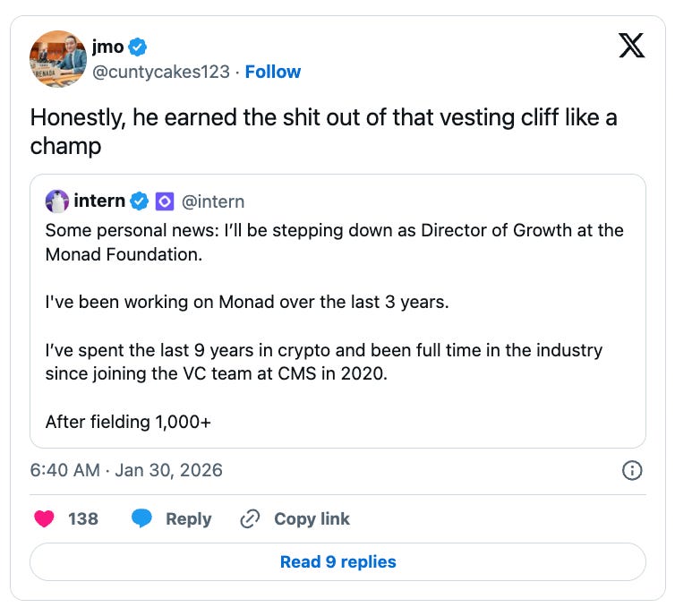Click the Copy link text
The width and height of the screenshot is (675, 616).
312,518
